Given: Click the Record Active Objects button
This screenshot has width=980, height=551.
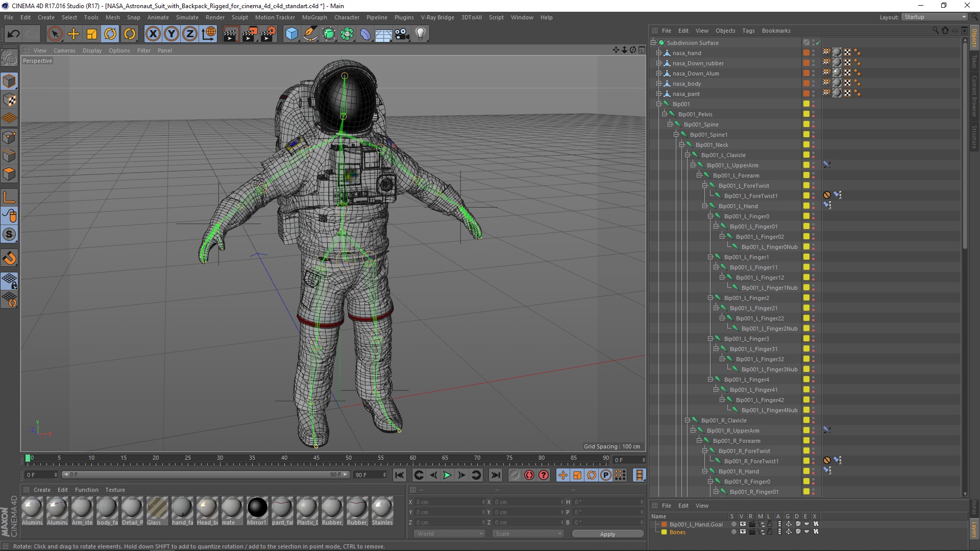Looking at the screenshot, I should click(514, 475).
